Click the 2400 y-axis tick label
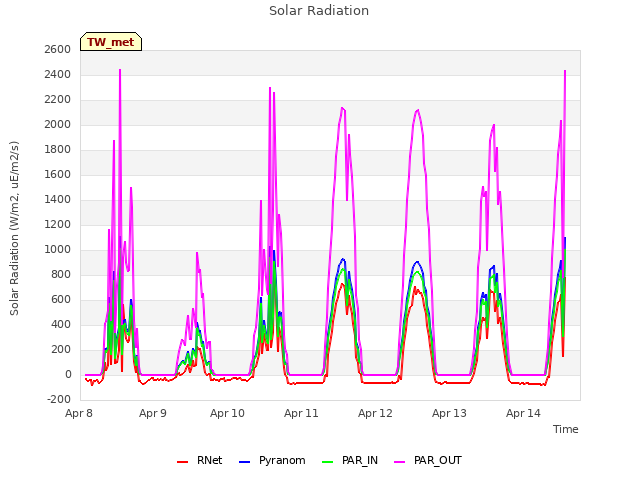 point(58,74)
